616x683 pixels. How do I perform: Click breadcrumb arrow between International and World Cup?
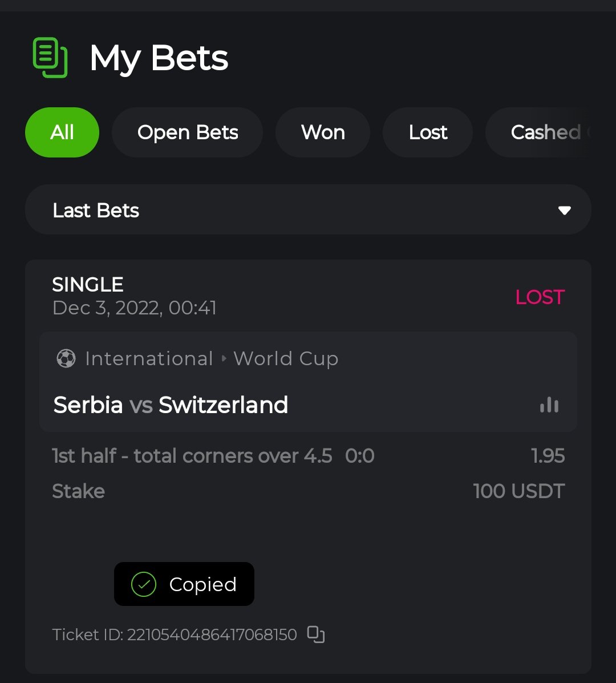coord(224,359)
